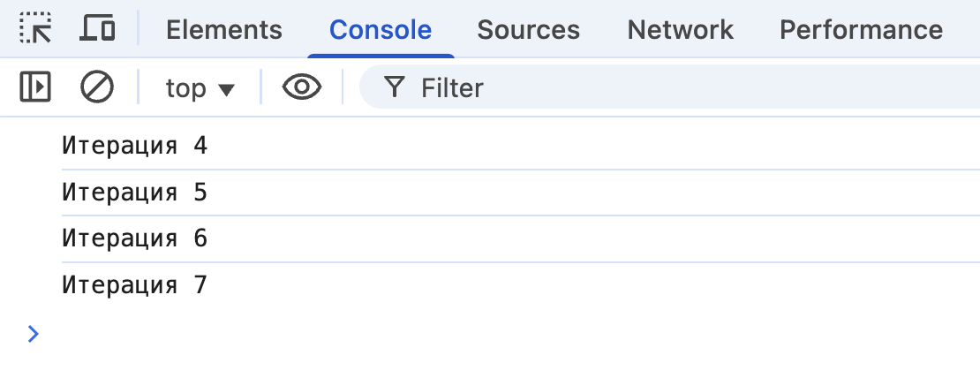Click the 'Итерация 7' console output
Viewport: 980px width, 378px height.
coord(135,285)
